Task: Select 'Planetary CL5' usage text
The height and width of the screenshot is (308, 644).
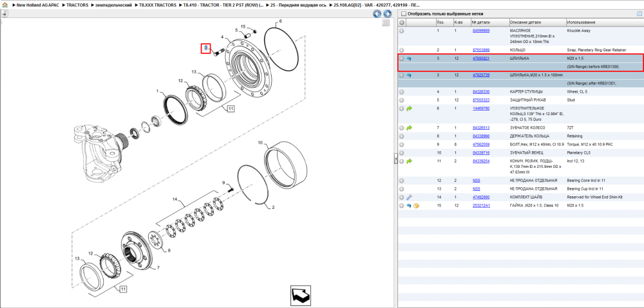Action: pyautogui.click(x=579, y=153)
